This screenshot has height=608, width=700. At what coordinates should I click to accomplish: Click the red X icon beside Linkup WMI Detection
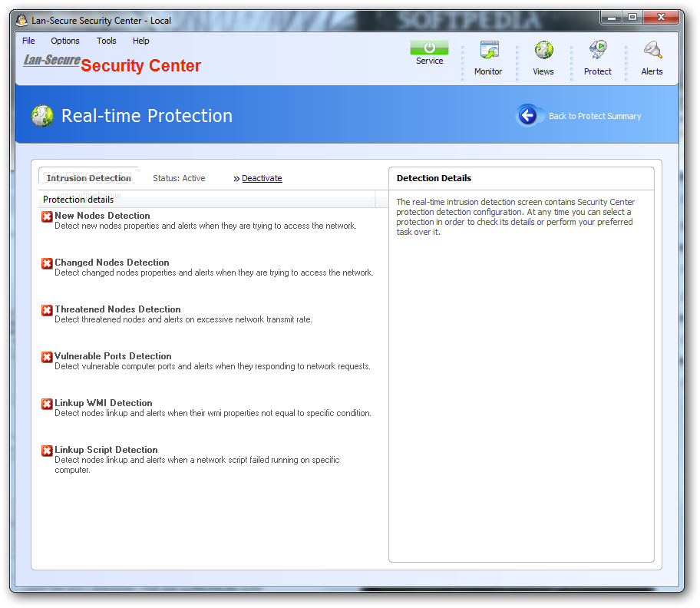coord(47,404)
